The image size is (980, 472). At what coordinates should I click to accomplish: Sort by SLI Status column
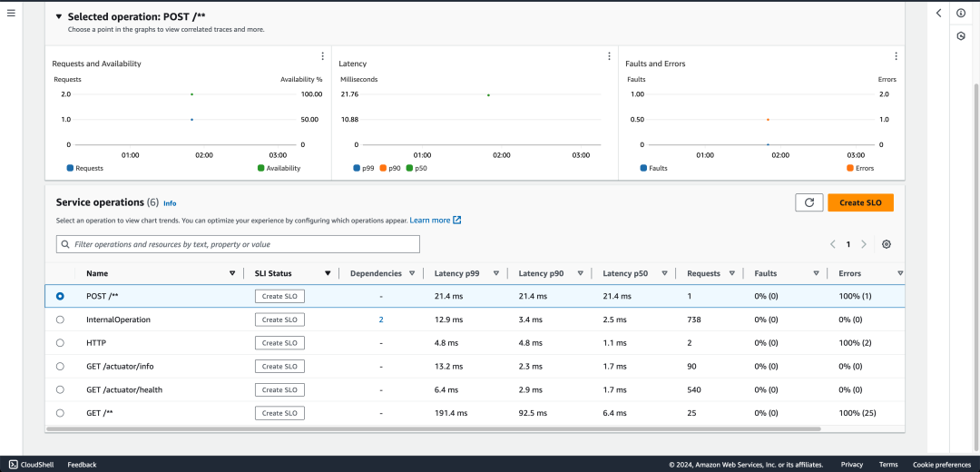[328, 273]
